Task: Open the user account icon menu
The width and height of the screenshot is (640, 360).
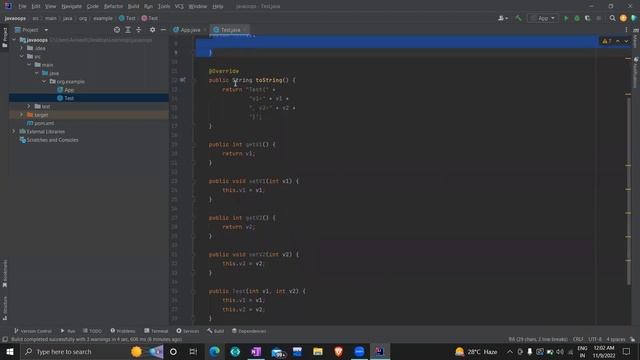Action: [x=502, y=18]
